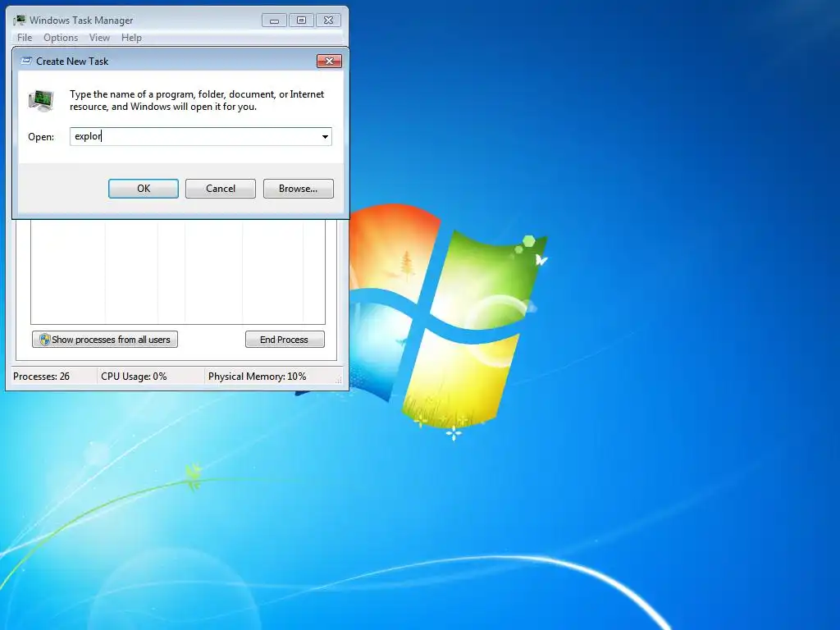The image size is (840, 630).
Task: Cancel the Create New Task dialog
Action: pyautogui.click(x=220, y=189)
